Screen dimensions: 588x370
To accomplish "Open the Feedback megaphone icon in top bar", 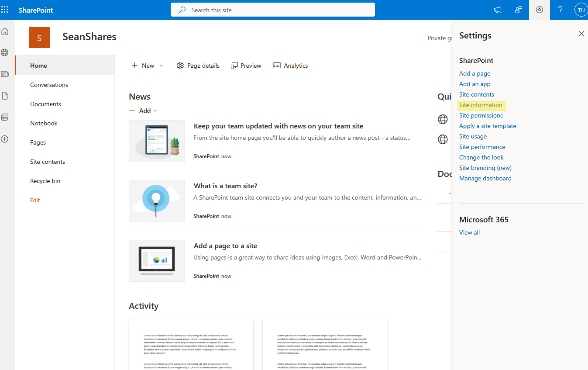I will point(497,10).
